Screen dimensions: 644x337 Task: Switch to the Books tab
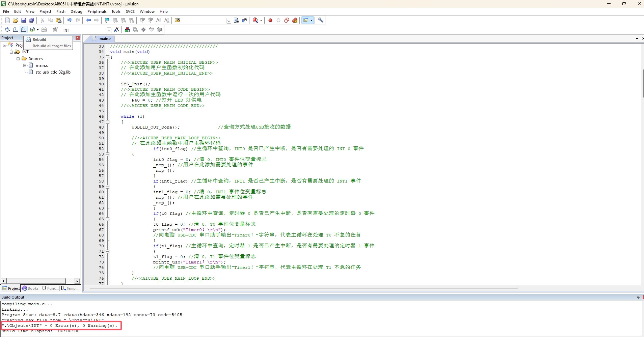30,288
